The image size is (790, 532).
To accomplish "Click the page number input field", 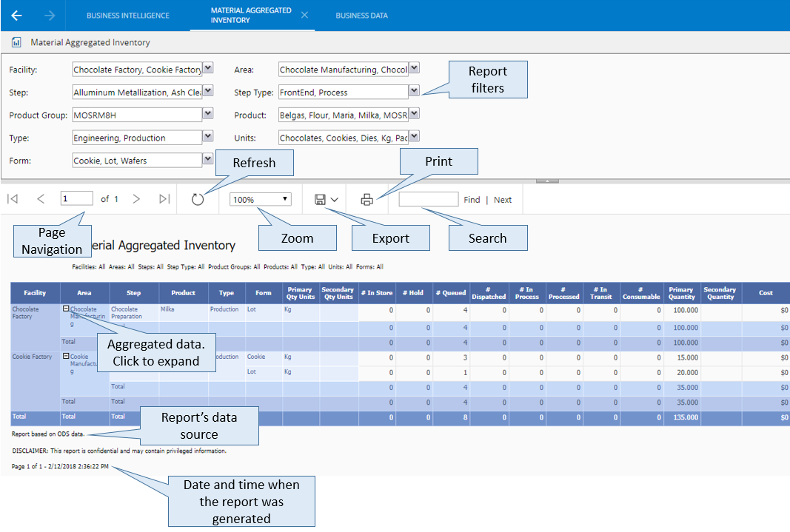I will click(77, 198).
